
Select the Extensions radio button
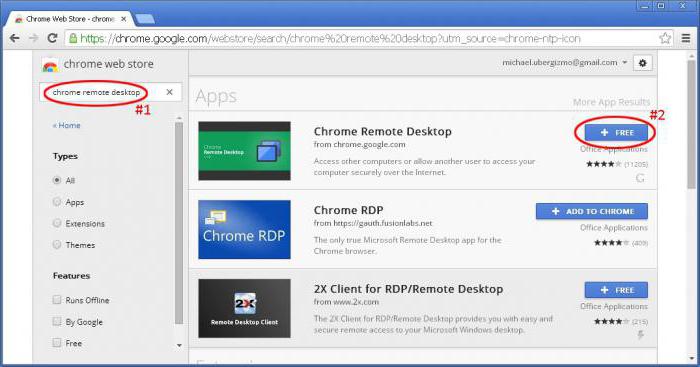pos(57,223)
